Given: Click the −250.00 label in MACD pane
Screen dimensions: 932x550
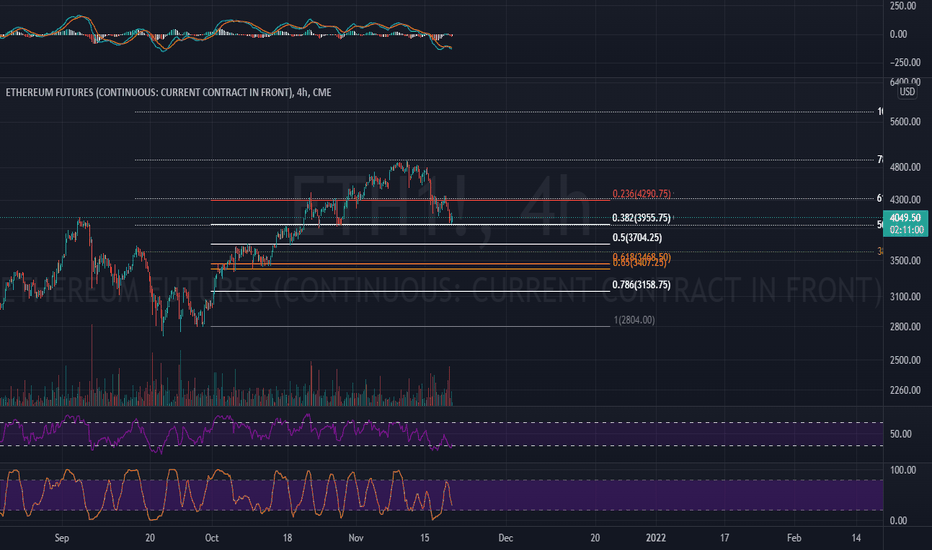Looking at the screenshot, I should point(905,62).
